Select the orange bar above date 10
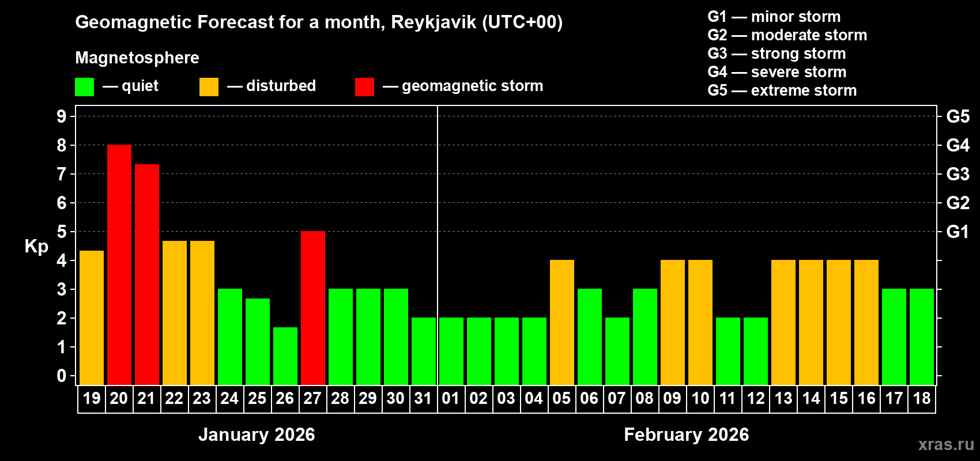This screenshot has height=461, width=980. click(x=700, y=323)
